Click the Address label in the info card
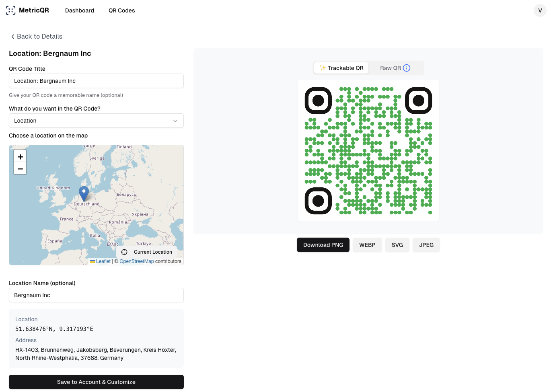This screenshot has width=551, height=392. pos(26,340)
